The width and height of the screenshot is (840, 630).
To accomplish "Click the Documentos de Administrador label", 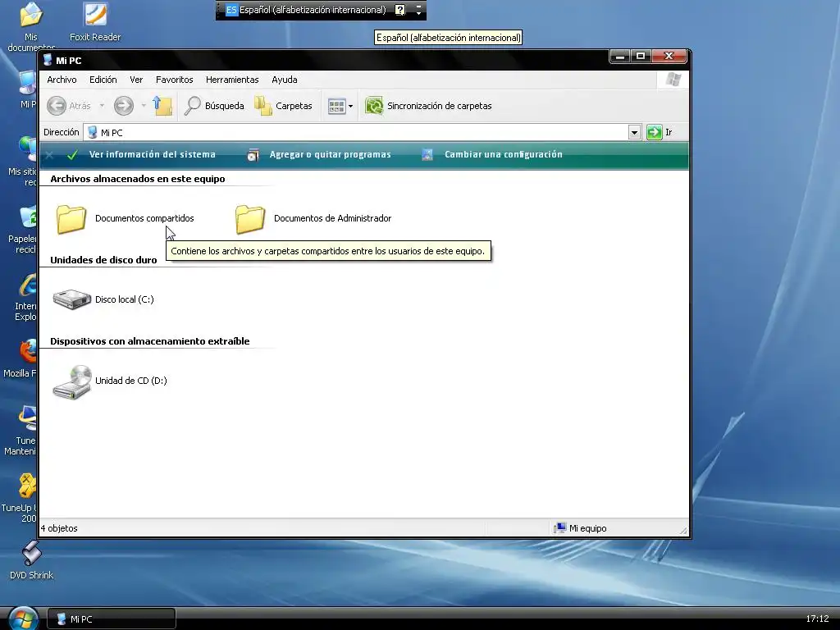I will pyautogui.click(x=333, y=218).
